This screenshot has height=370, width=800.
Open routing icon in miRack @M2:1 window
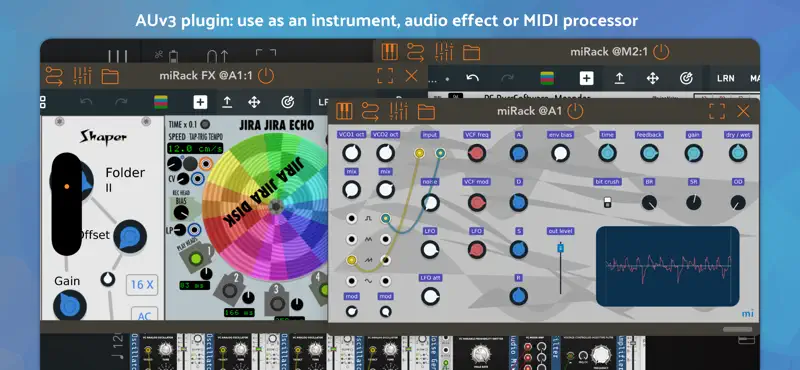coord(416,52)
